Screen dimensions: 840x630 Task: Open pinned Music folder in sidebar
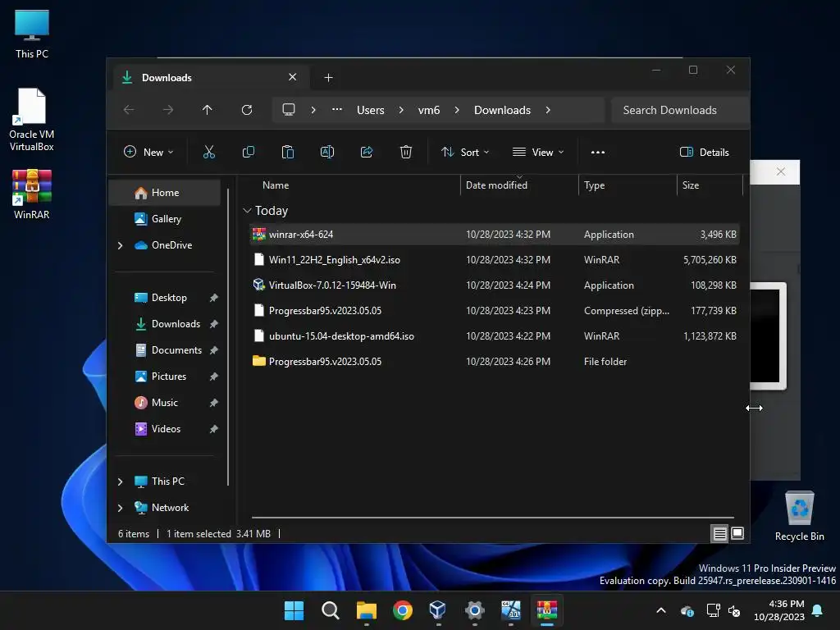[x=164, y=402]
